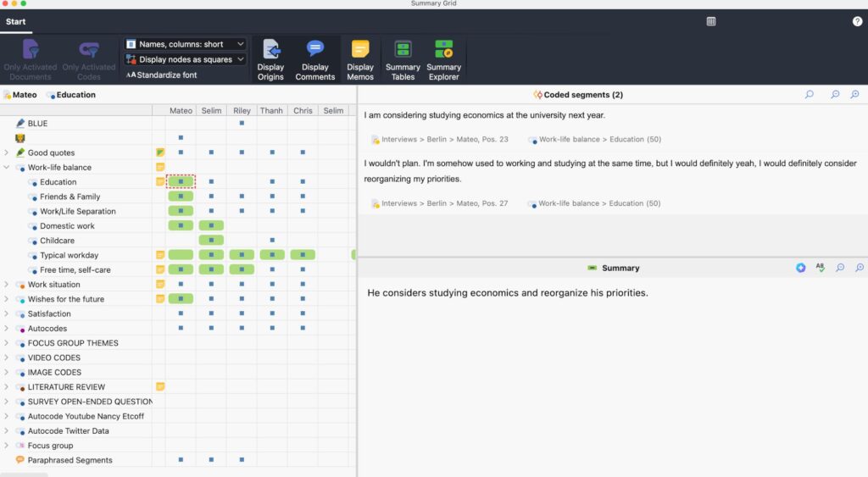
Task: Click Standardize font
Action: [161, 75]
